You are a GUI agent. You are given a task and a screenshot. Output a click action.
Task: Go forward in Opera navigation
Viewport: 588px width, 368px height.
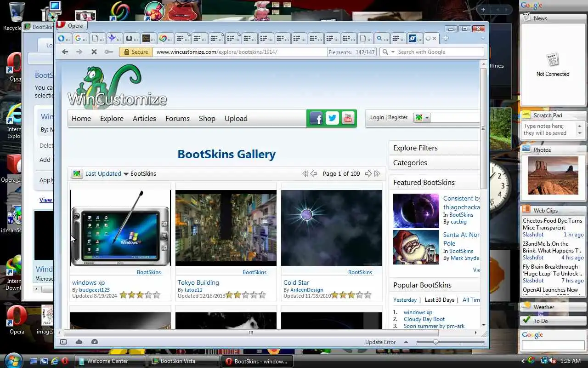(x=79, y=52)
